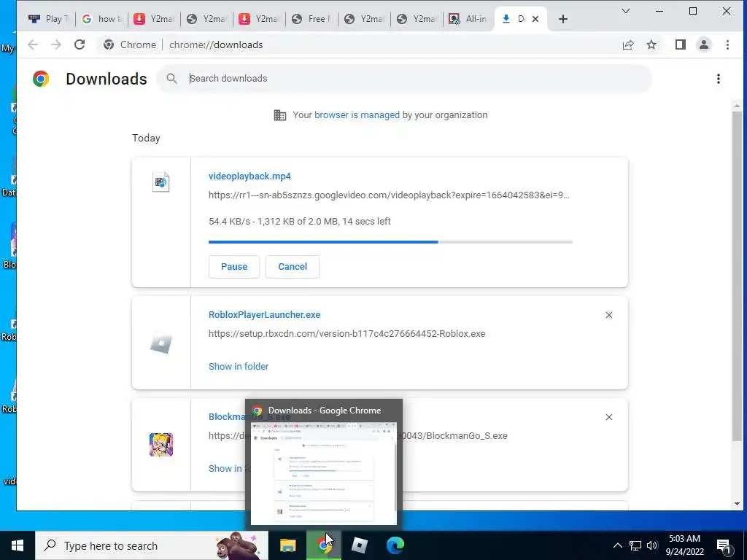Viewport: 747px width, 560px height.
Task: Remove RobloxPlayerLauncher.exe from list
Action: pos(609,315)
